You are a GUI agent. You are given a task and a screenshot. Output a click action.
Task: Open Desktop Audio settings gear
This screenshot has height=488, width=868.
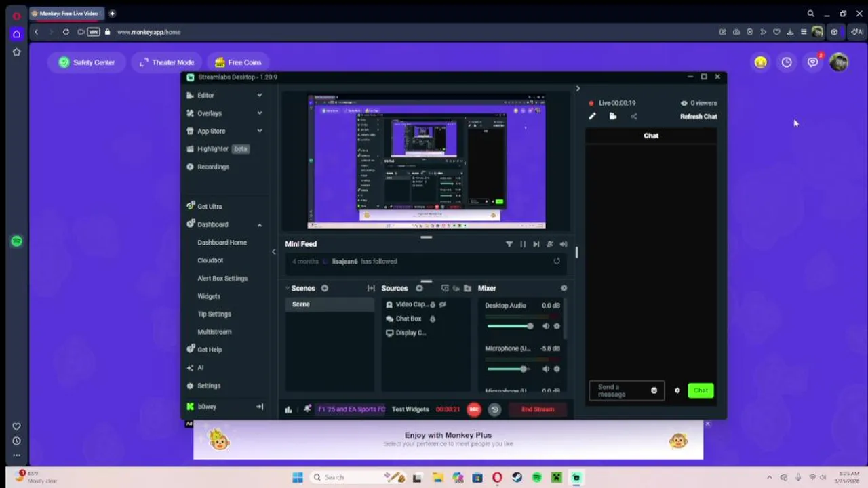click(x=557, y=327)
